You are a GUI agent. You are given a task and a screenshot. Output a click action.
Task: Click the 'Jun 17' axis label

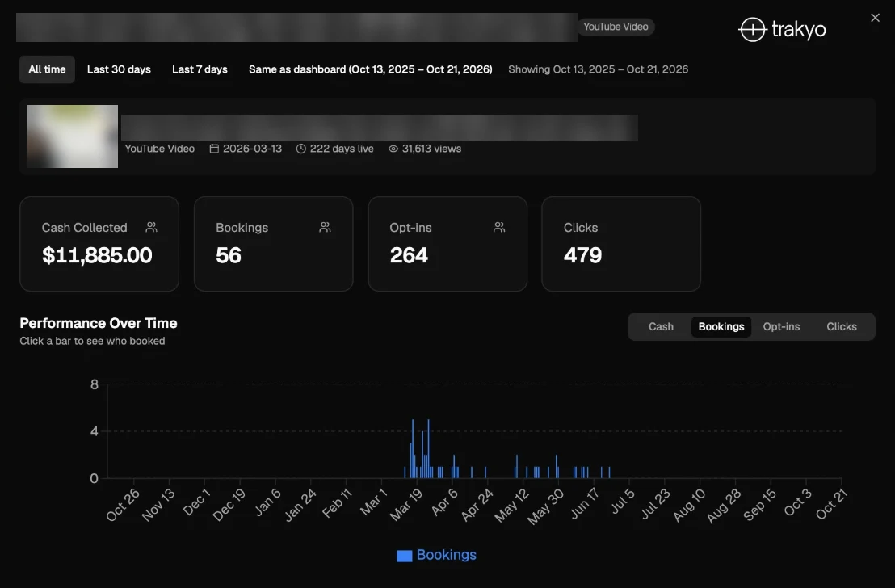[585, 503]
